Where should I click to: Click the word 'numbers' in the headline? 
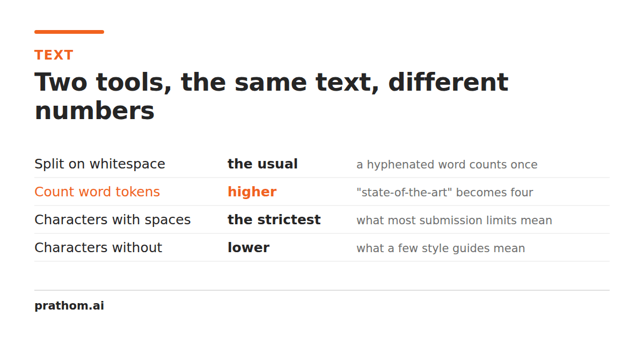[94, 112]
